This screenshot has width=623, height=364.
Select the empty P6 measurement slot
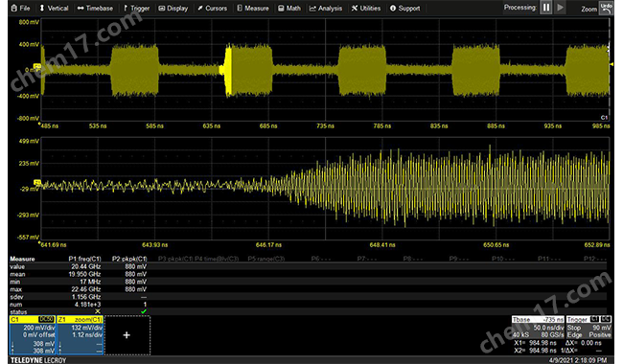tap(321, 259)
